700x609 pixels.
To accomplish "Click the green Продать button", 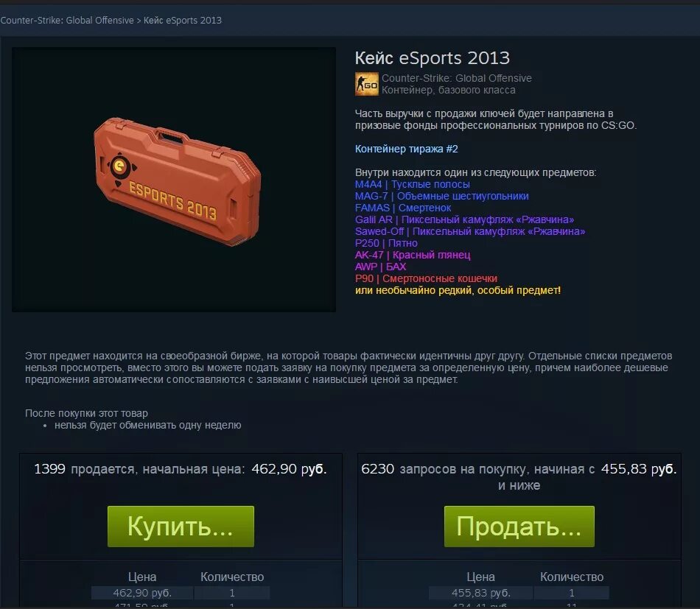I will [x=519, y=527].
